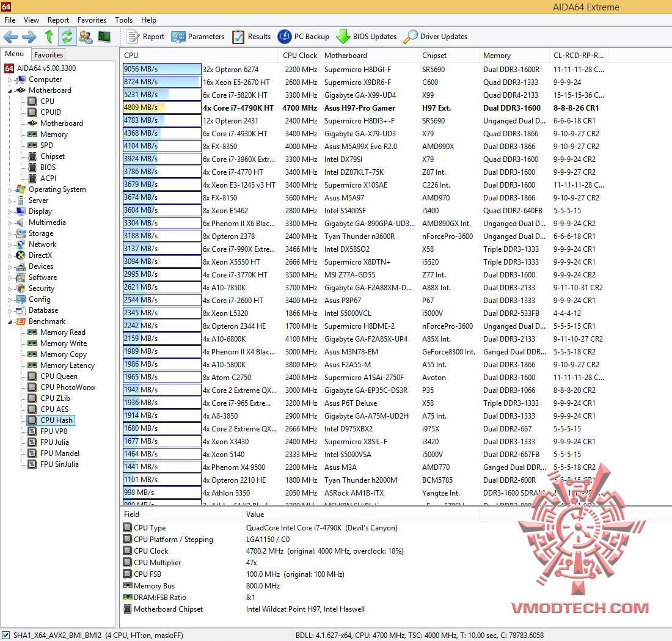Check Driver Updates in the toolbar
The image size is (672, 641).
(436, 37)
